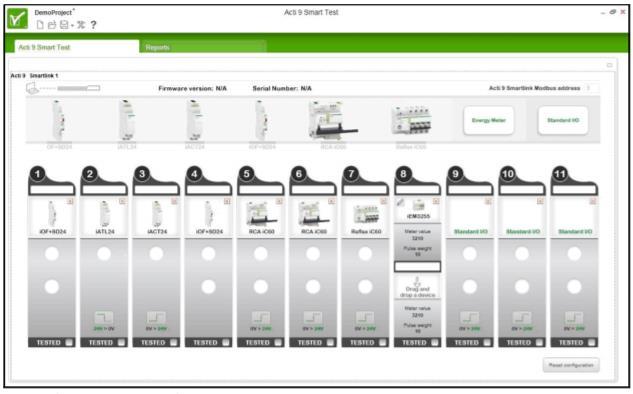Viewport: 633px width, 394px height.
Task: Click the Reset configuration button
Action: click(571, 365)
